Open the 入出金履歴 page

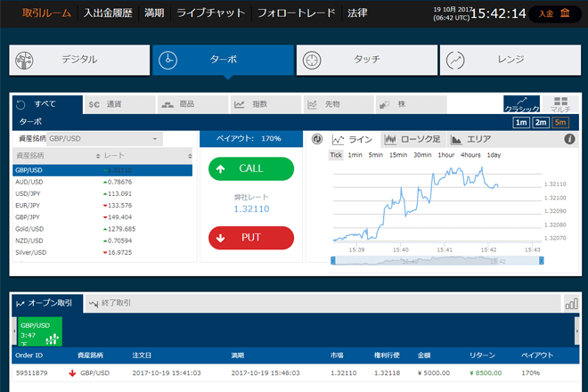pyautogui.click(x=108, y=13)
